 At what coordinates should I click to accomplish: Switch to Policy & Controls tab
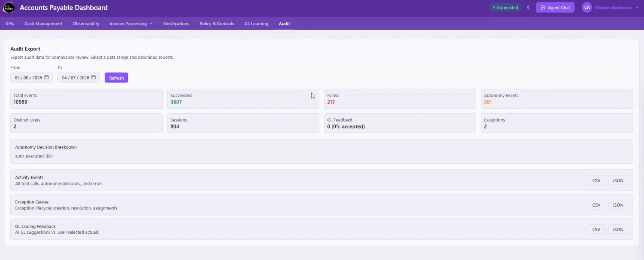point(217,24)
